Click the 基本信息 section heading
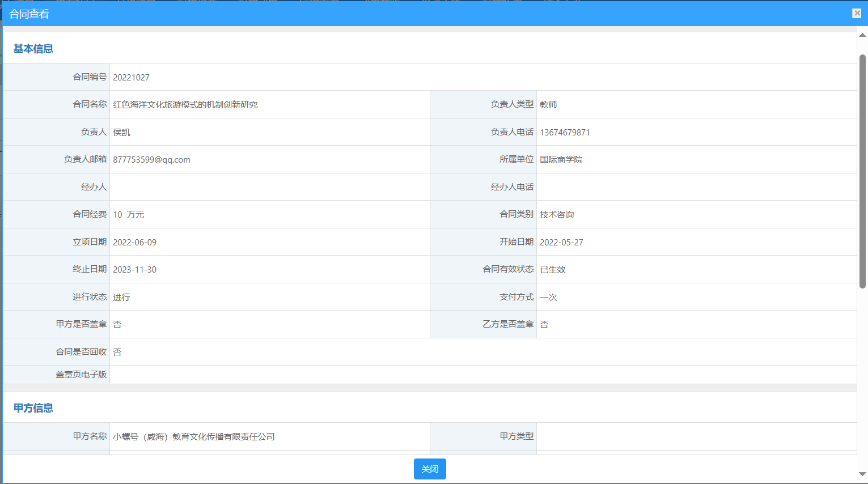This screenshot has height=484, width=868. click(33, 49)
